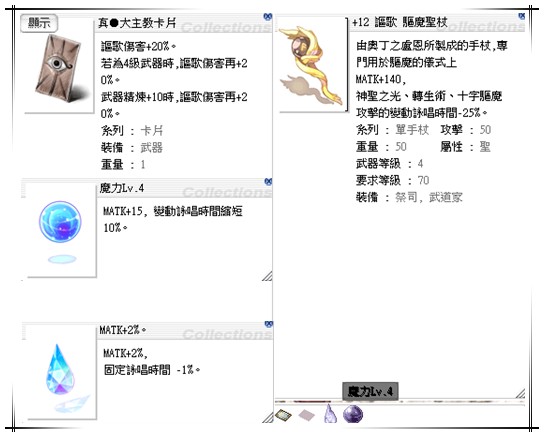544x437 pixels.
Task: Click the card slot icon under the staff
Action: coord(283,415)
